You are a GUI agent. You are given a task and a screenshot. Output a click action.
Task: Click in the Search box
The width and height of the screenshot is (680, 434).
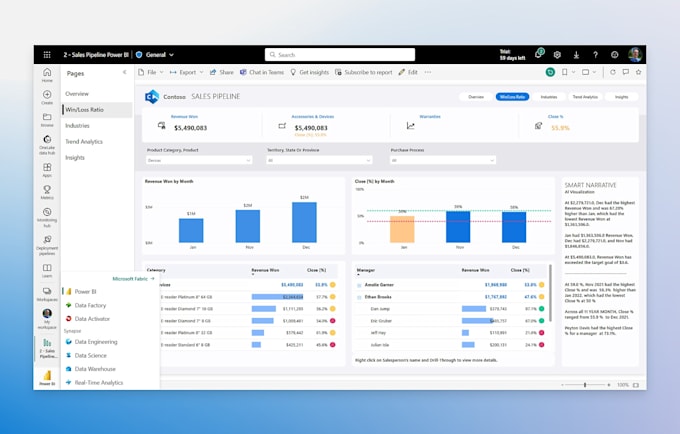click(x=340, y=55)
